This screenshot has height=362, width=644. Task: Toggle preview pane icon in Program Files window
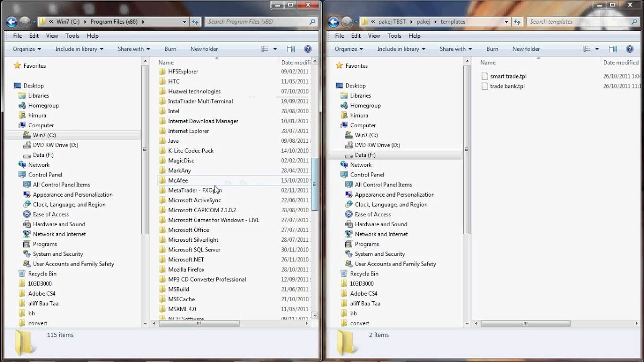[291, 49]
